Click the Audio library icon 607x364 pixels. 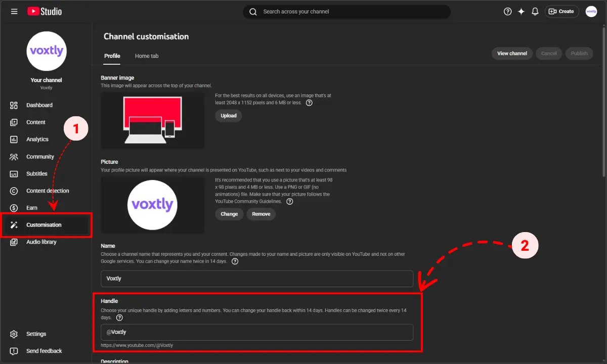(14, 242)
